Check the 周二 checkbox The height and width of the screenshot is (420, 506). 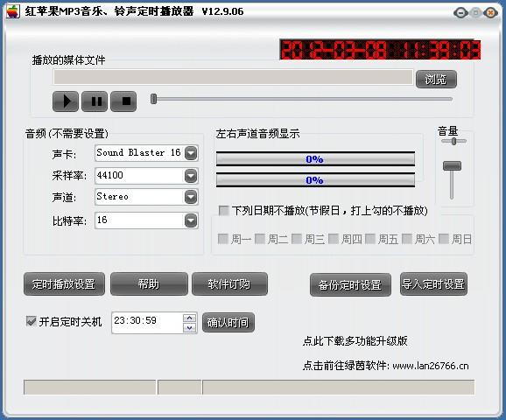coord(260,239)
